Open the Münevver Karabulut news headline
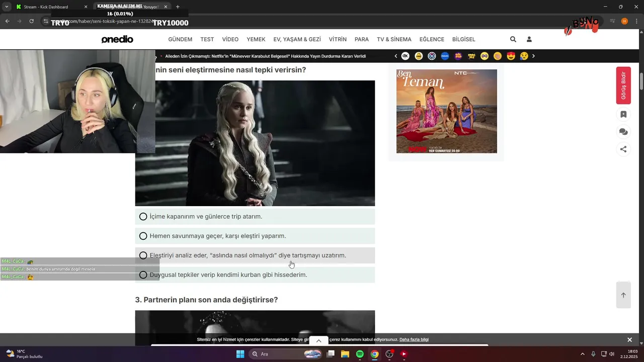The height and width of the screenshot is (362, 644). click(266, 56)
